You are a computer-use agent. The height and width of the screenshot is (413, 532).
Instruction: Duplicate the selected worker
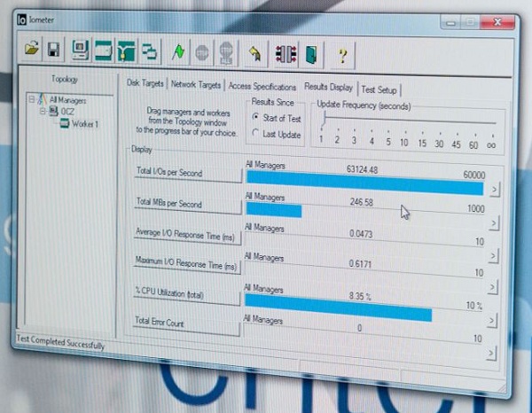pyautogui.click(x=151, y=52)
